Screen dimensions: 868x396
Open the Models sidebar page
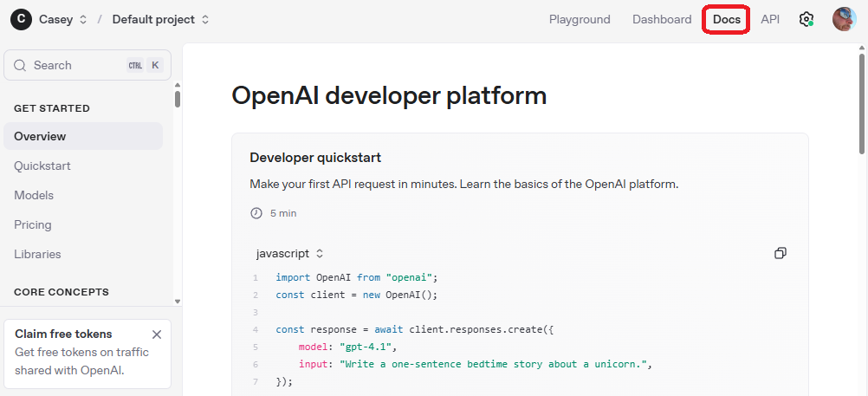[x=34, y=195]
